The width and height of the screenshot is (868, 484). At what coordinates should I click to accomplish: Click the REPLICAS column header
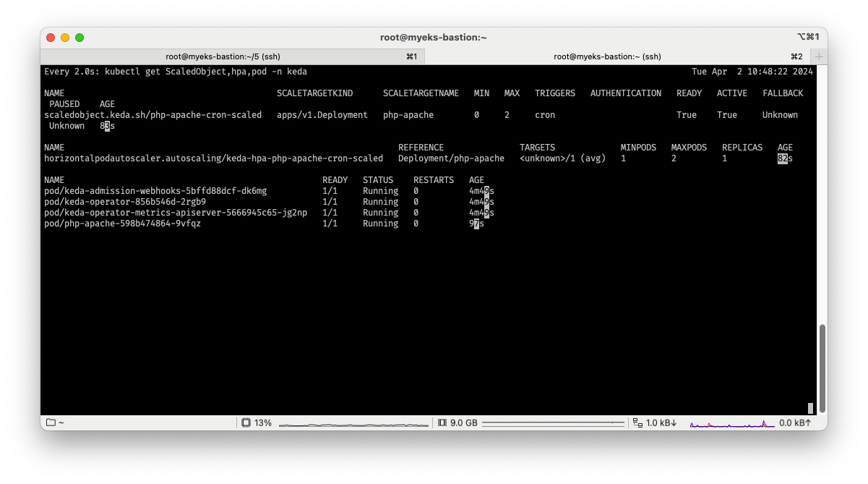[x=742, y=148]
